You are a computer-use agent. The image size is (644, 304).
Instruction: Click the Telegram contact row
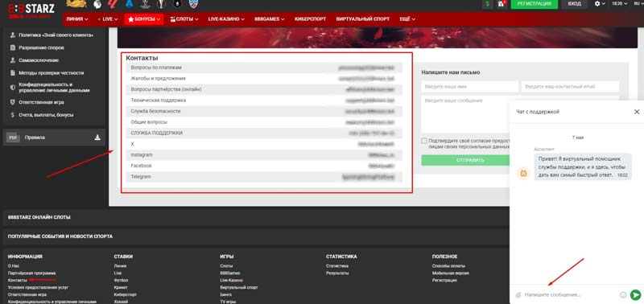tap(264, 177)
